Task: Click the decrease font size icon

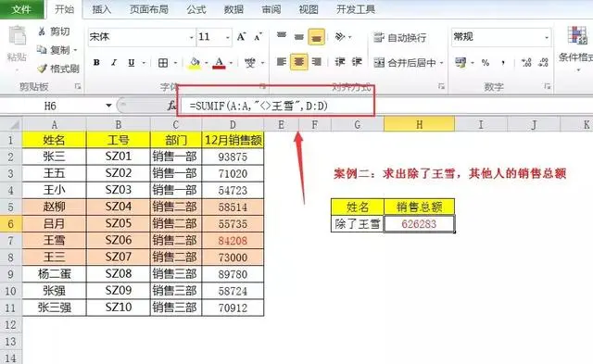Action: point(258,37)
